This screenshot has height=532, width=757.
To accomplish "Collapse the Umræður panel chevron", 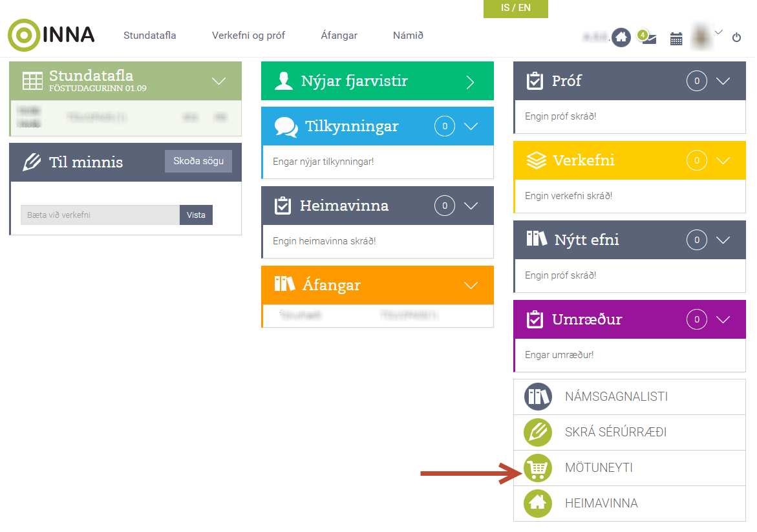I will [723, 319].
